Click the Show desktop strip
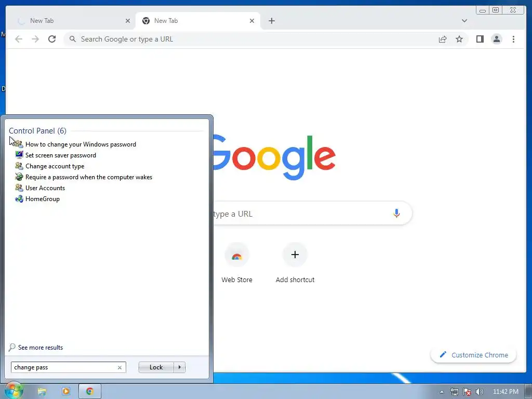 tap(528, 392)
